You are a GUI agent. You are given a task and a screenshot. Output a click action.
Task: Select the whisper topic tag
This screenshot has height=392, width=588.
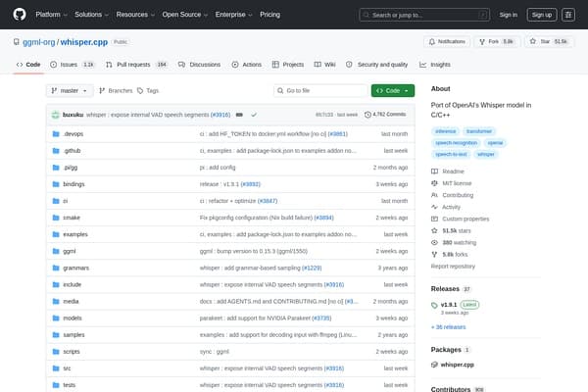click(x=486, y=154)
